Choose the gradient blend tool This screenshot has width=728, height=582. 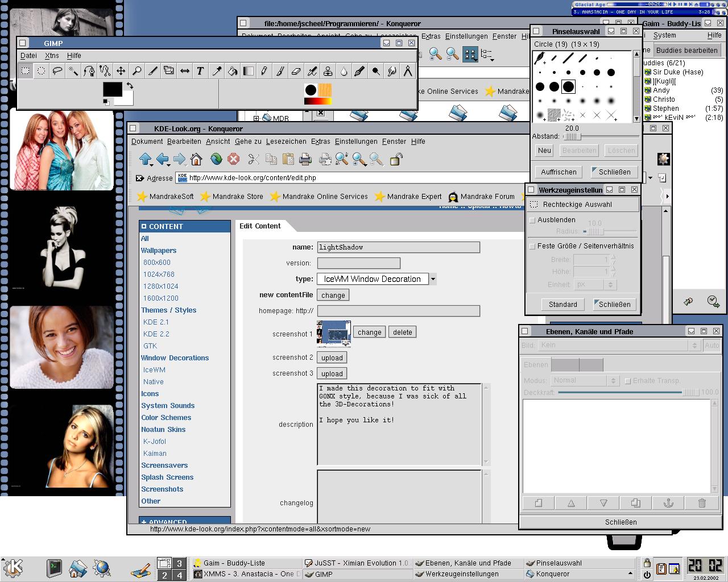pyautogui.click(x=249, y=71)
